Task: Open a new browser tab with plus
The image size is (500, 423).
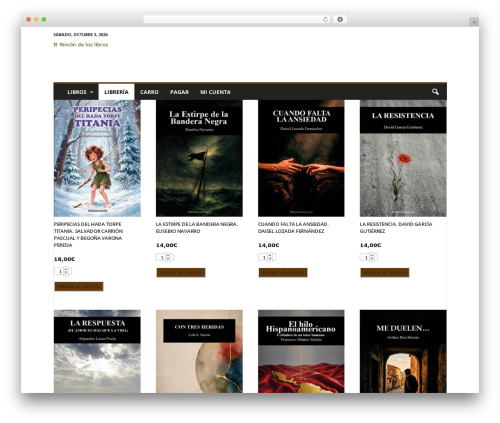Action: click(x=474, y=22)
